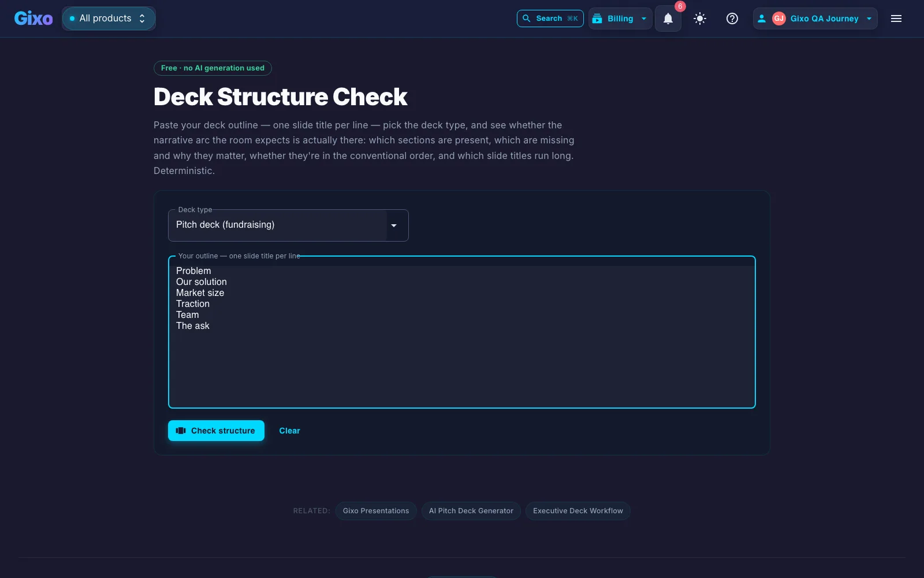Click the person icon beside avatar
Screen dimensions: 924x578
(762, 18)
